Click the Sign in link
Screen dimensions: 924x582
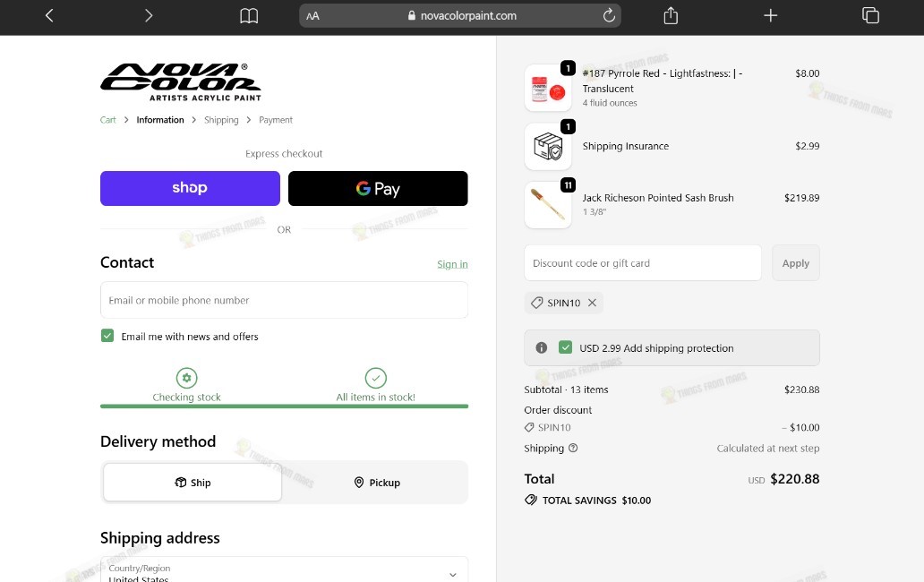point(452,264)
